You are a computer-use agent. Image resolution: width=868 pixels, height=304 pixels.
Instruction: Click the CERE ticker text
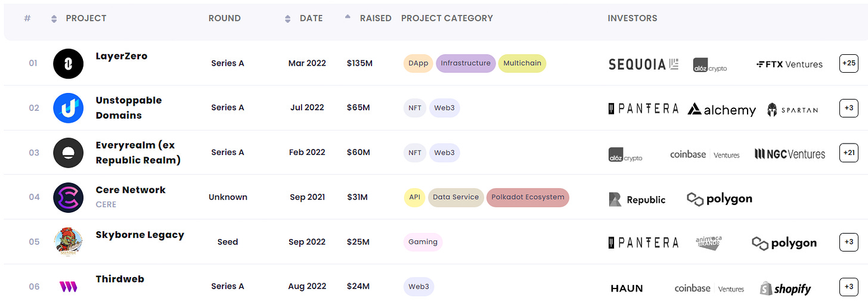(x=106, y=204)
